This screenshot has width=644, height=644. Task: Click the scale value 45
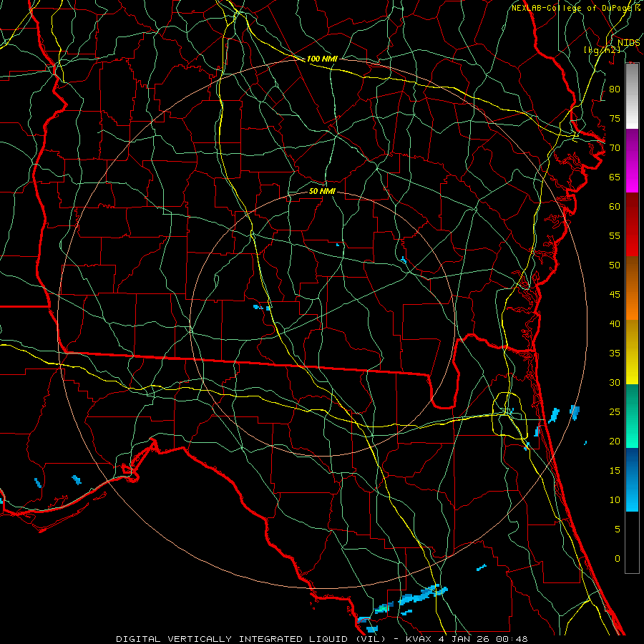615,295
